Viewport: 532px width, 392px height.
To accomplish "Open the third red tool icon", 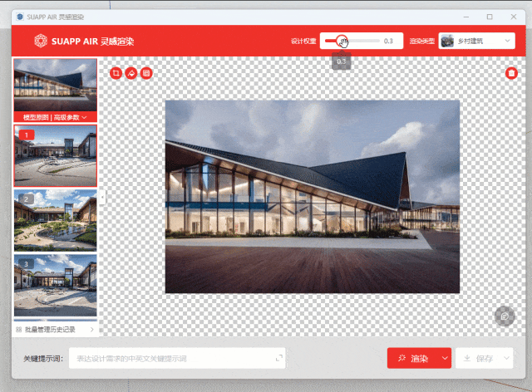I will click(146, 73).
